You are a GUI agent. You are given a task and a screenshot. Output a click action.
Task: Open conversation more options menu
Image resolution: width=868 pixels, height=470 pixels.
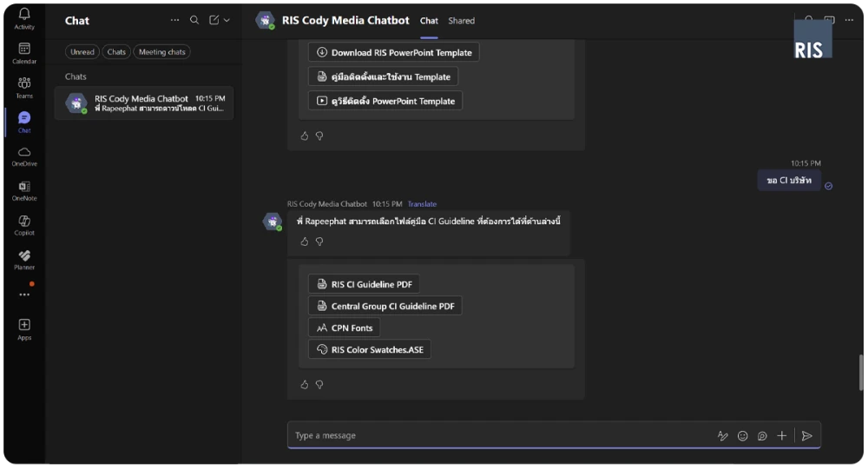point(849,20)
